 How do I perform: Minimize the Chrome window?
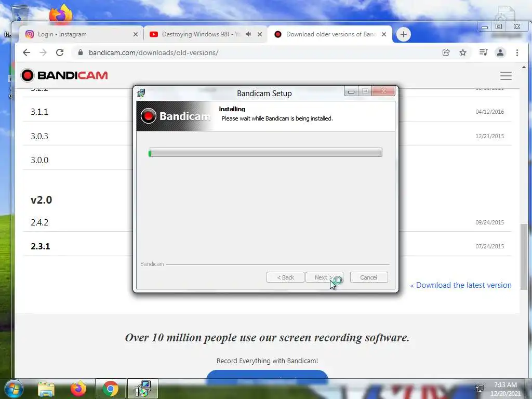click(485, 27)
